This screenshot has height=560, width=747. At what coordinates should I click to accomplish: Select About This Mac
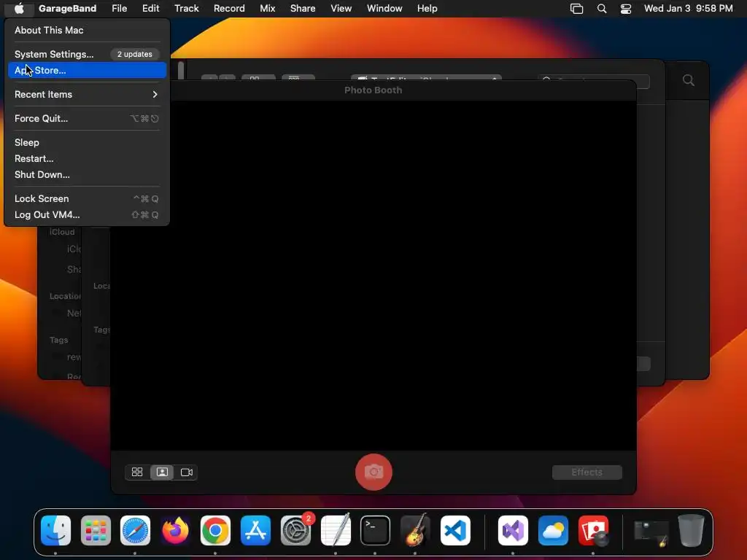[x=87, y=30]
